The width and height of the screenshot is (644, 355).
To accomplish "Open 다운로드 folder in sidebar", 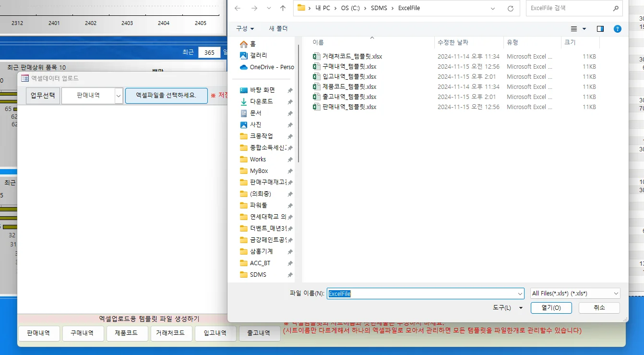I will [261, 101].
